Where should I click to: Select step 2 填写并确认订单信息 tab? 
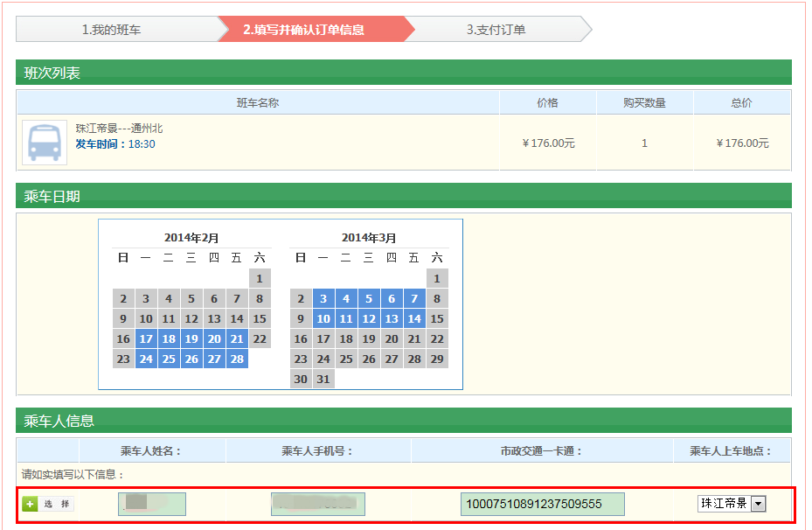[x=304, y=30]
